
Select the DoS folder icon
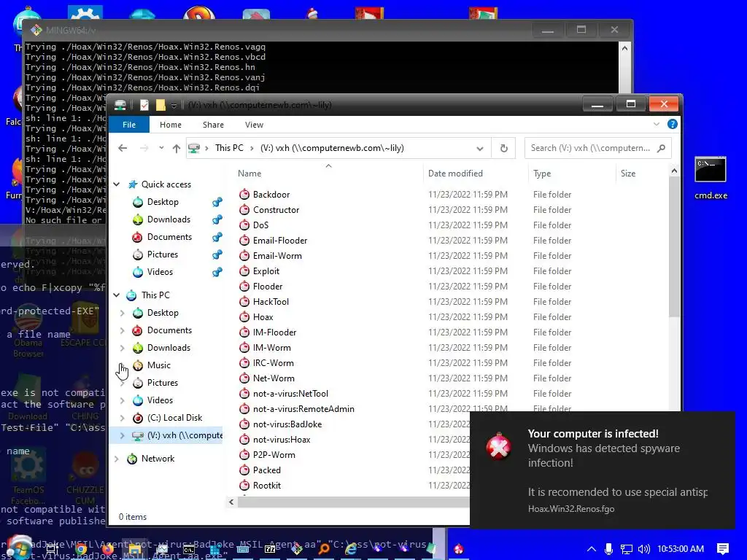click(x=244, y=225)
